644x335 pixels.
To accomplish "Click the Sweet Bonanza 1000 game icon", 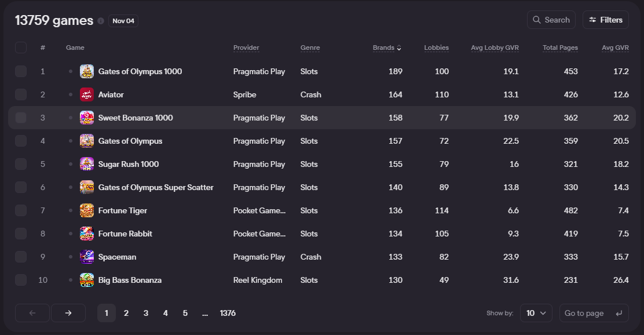I will [87, 118].
